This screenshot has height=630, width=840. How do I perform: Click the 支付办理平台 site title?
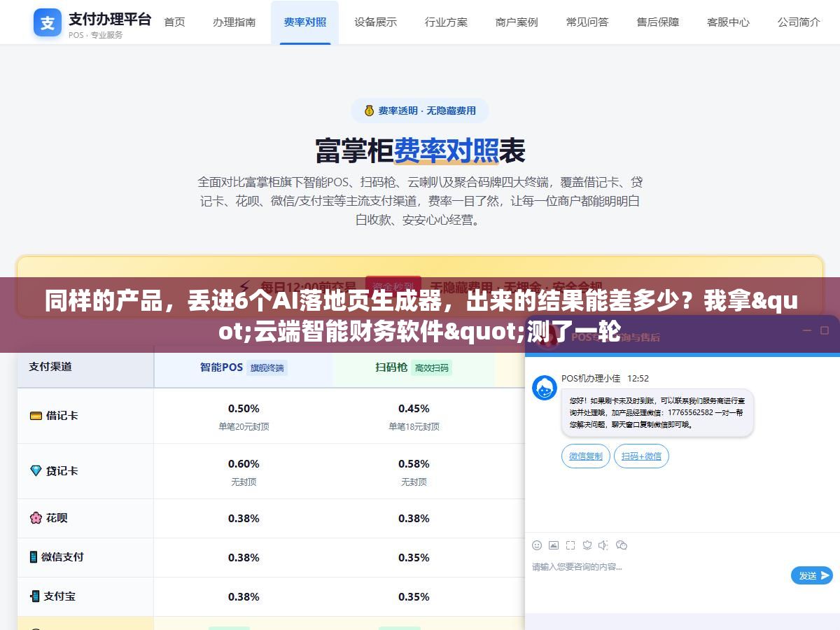point(110,19)
